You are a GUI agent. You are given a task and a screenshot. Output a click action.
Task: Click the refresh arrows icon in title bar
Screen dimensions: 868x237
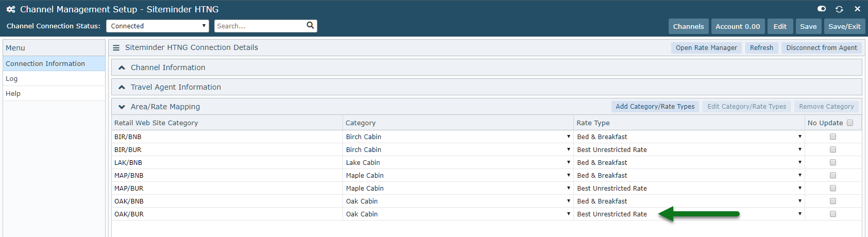[839, 9]
